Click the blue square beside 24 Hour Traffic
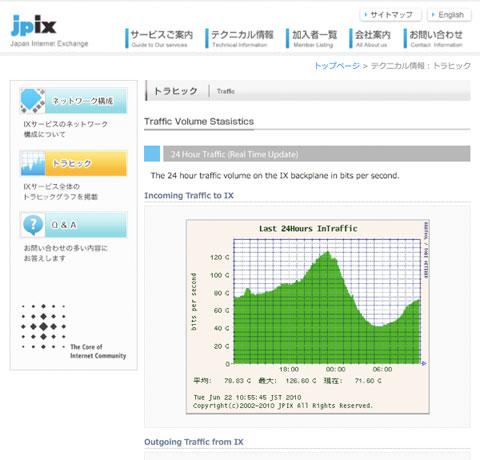The image size is (480, 460). 152,154
